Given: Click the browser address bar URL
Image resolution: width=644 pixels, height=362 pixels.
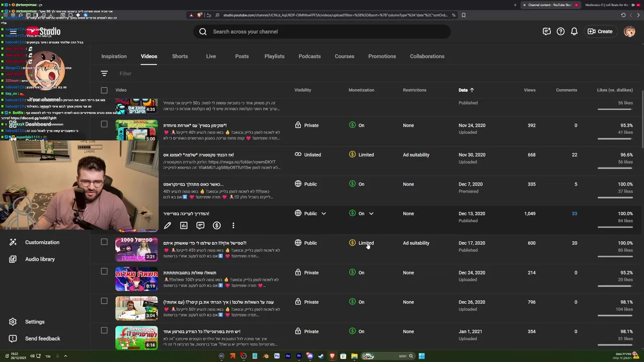Looking at the screenshot, I should pyautogui.click(x=335, y=15).
